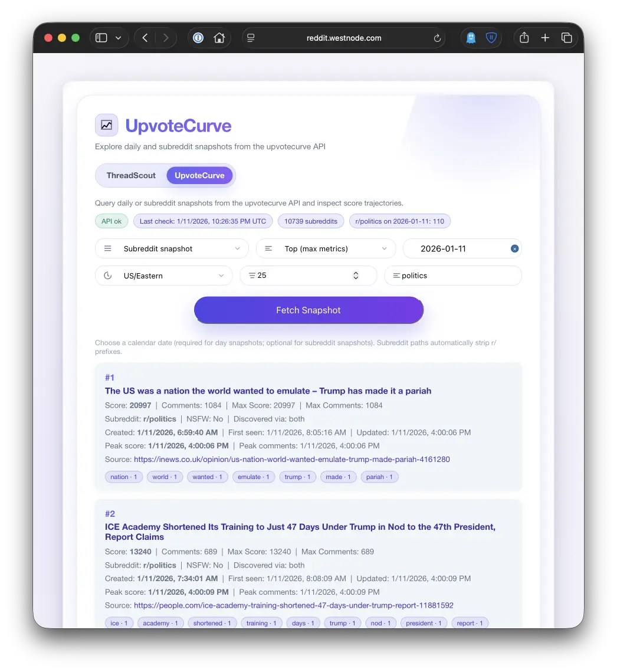
Task: Go to the browser home page icon
Action: point(219,38)
